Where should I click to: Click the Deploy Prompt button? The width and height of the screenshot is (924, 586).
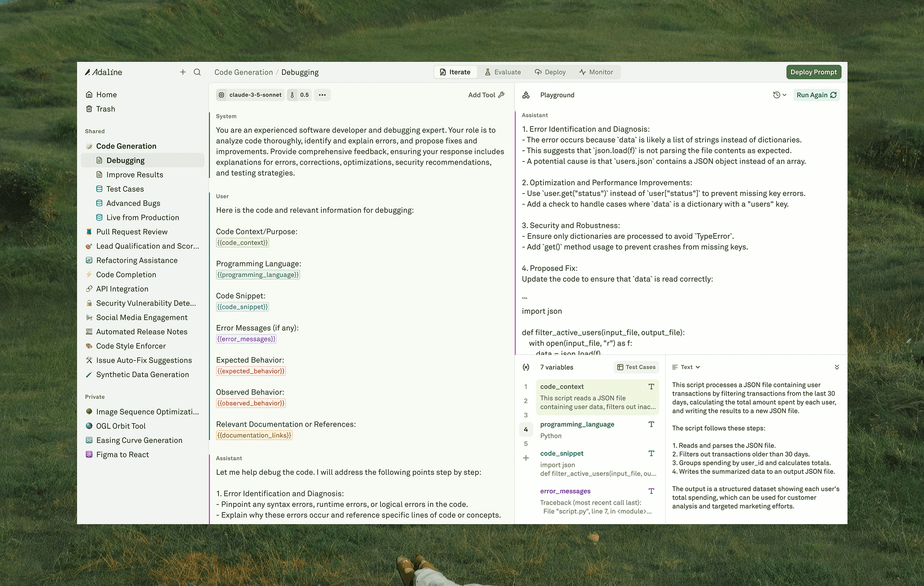tap(813, 72)
